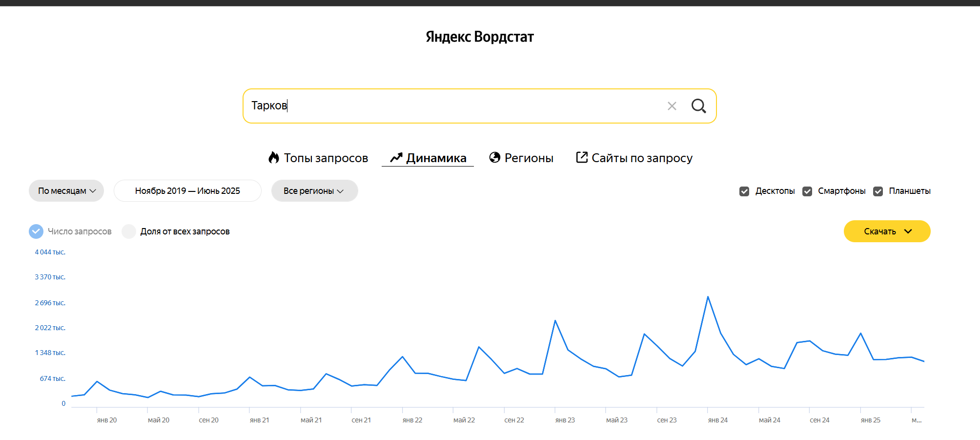
Task: Click the flame icon for top queries
Action: pyautogui.click(x=274, y=158)
